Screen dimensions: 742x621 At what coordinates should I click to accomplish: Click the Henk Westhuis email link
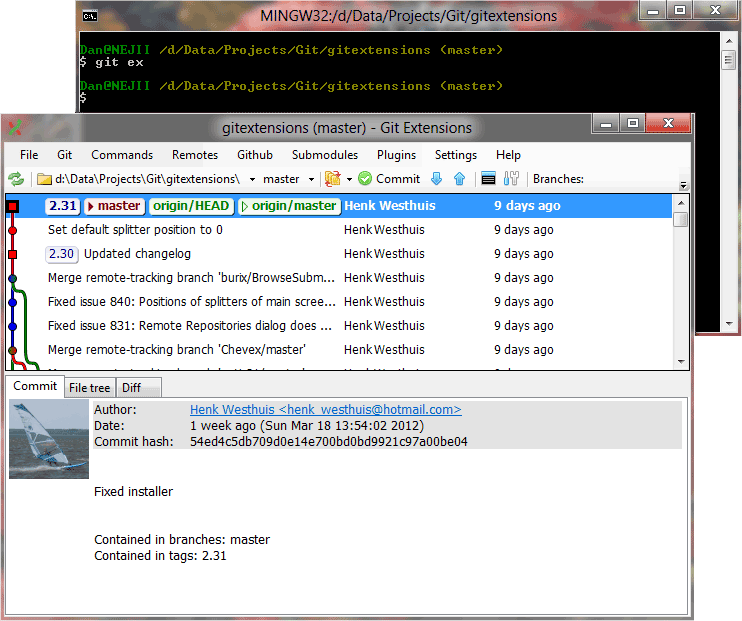[326, 409]
